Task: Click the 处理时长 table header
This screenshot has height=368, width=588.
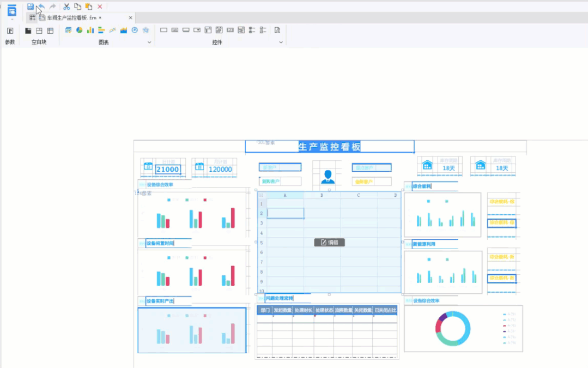Action: pos(304,310)
